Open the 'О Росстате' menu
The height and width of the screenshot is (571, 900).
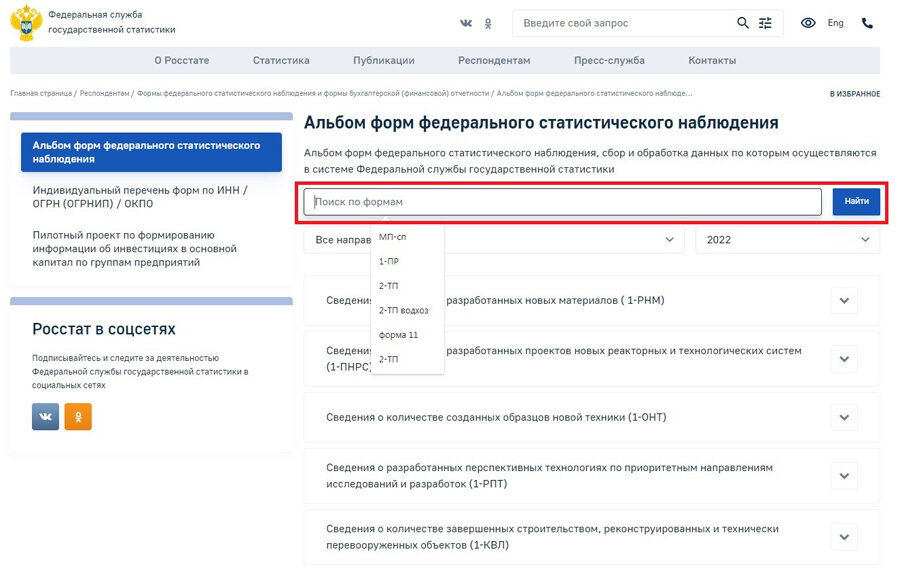181,60
